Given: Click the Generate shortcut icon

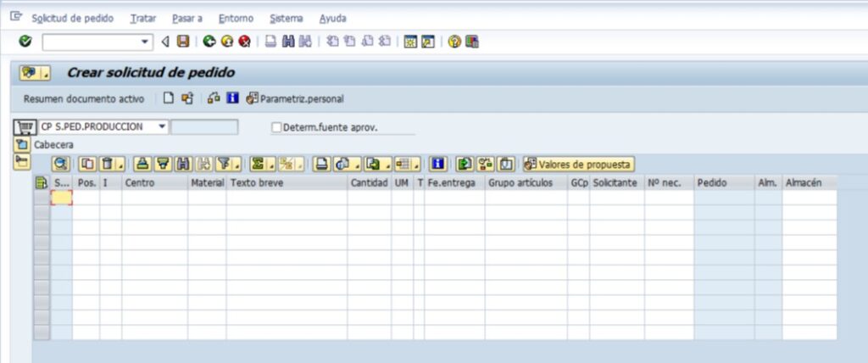Looking at the screenshot, I should [428, 42].
